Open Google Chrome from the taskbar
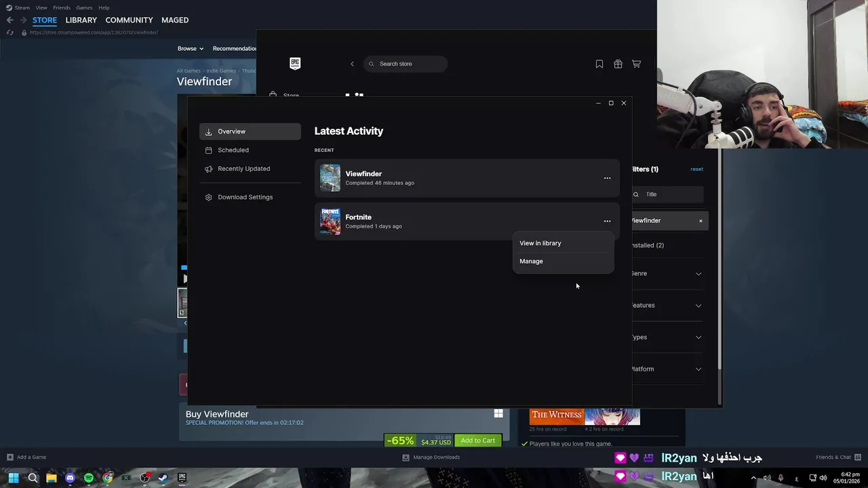868x488 pixels. coord(107,479)
